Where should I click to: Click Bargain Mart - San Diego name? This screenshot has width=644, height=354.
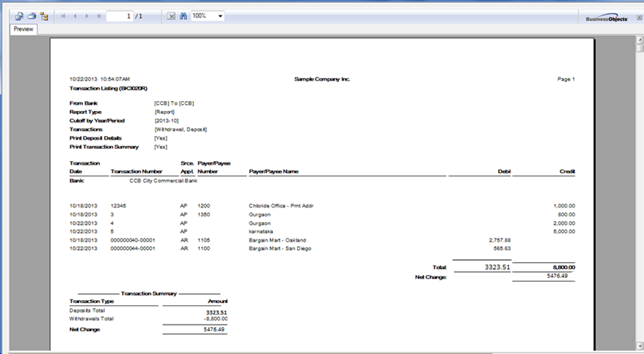click(280, 248)
